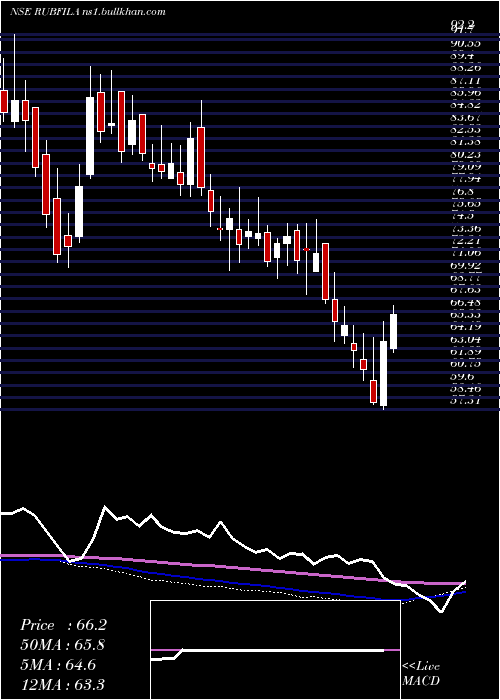500x700 pixels.
Task: Click the 79.09 price axis label
Action: coord(464,167)
